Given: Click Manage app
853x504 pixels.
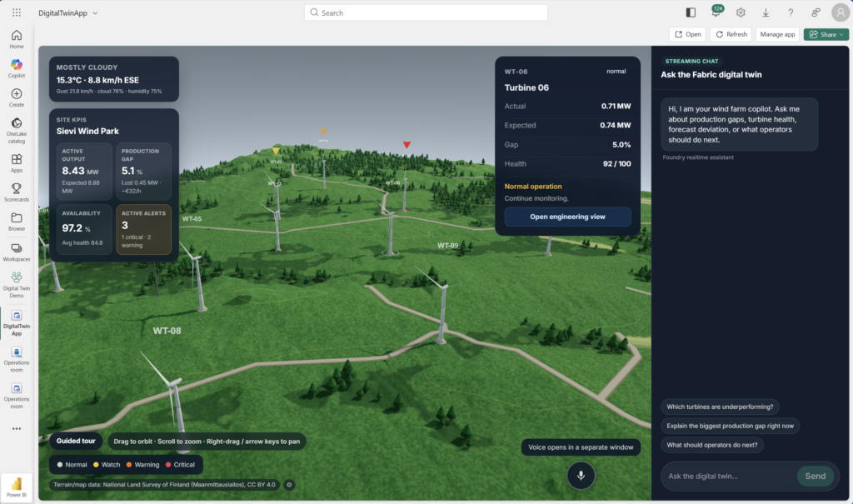Looking at the screenshot, I should point(777,34).
